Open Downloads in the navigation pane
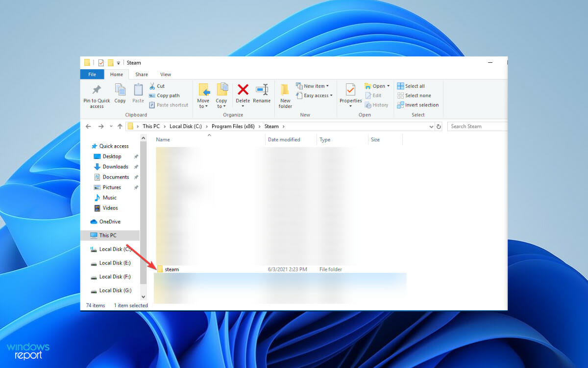Image resolution: width=588 pixels, height=368 pixels. click(111, 166)
